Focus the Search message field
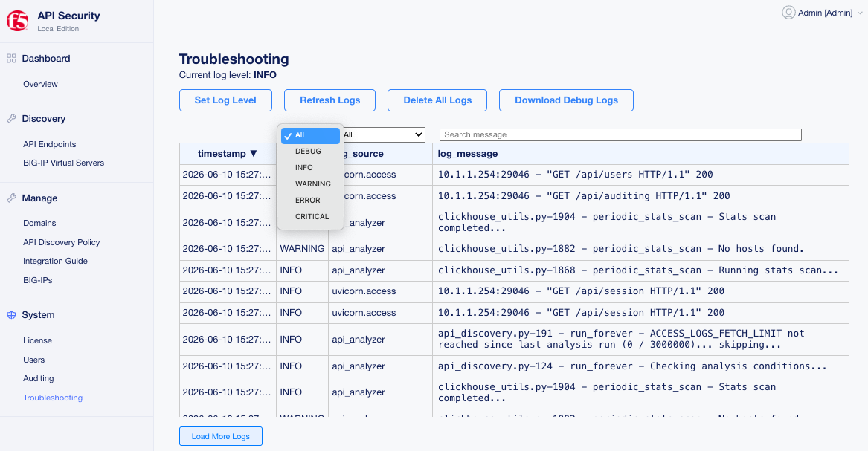Screen dimensions: 868x451 pos(620,135)
